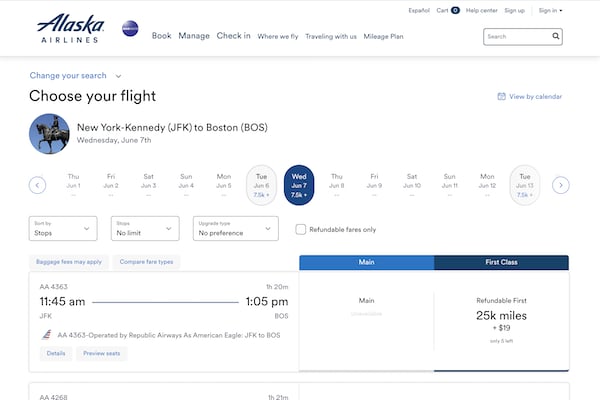Click the Cart link
This screenshot has height=400, width=600.
[442, 10]
